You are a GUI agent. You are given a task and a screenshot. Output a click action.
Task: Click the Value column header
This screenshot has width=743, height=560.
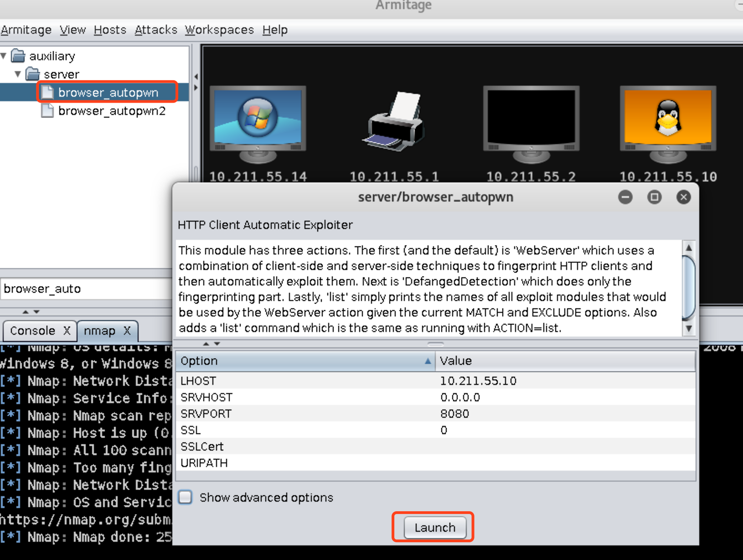[565, 361]
